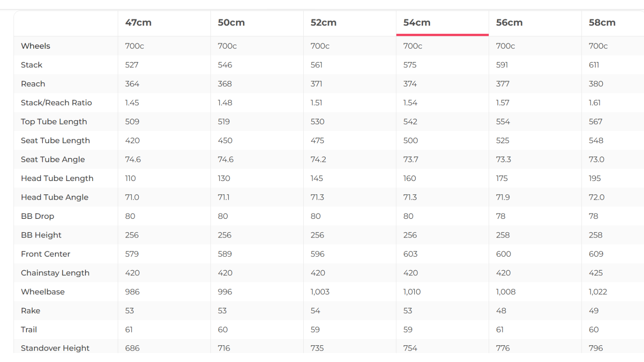Select the Chainstay Length row label
The width and height of the screenshot is (644, 362).
coord(55,273)
